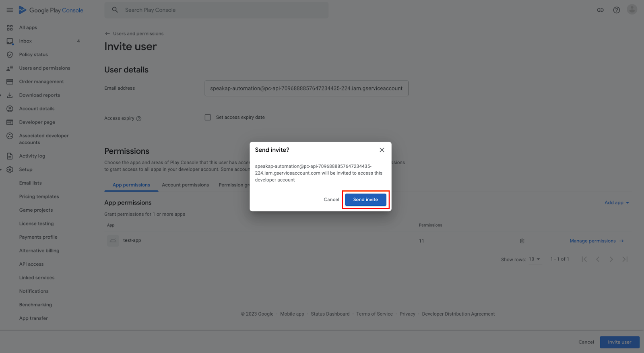Open the Developer Distribution Agreement link
This screenshot has width=644, height=353.
pos(458,314)
